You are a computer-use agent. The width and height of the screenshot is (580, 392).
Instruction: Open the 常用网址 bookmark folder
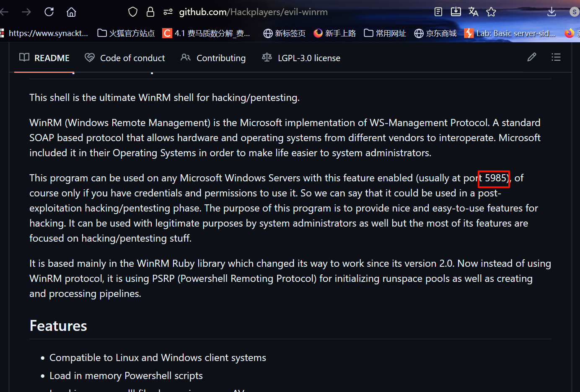(x=385, y=33)
